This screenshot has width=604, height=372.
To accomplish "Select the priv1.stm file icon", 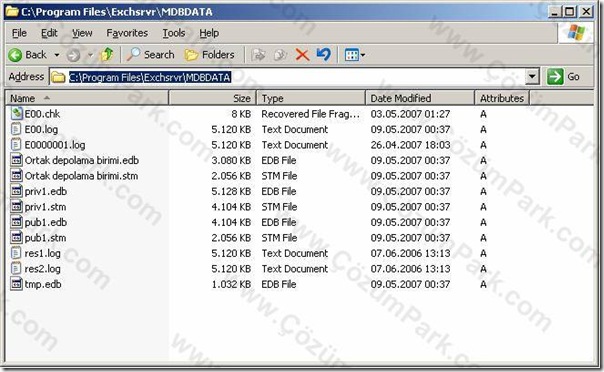I will [17, 207].
